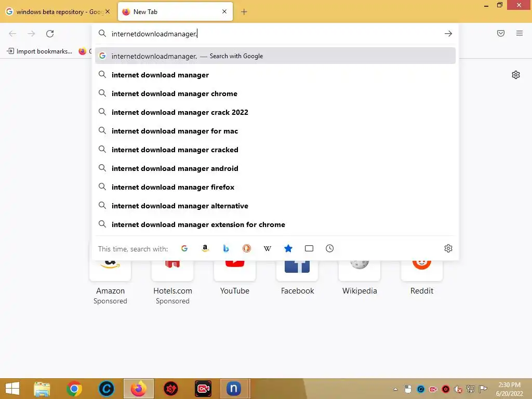Pick 'internet download manager cracked' suggestion
The width and height of the screenshot is (532, 399).
(x=275, y=149)
